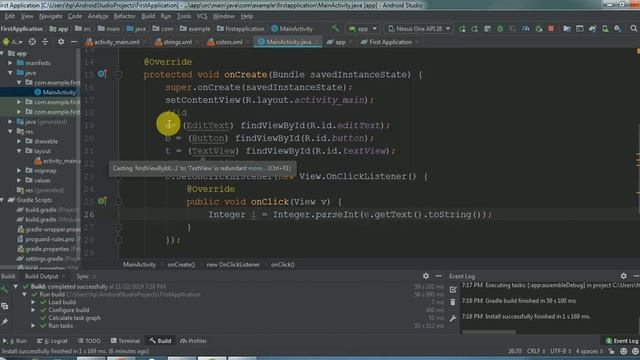Click the last face icon in status bar
Image resolution: width=640 pixels, height=360 pixels.
(635, 351)
